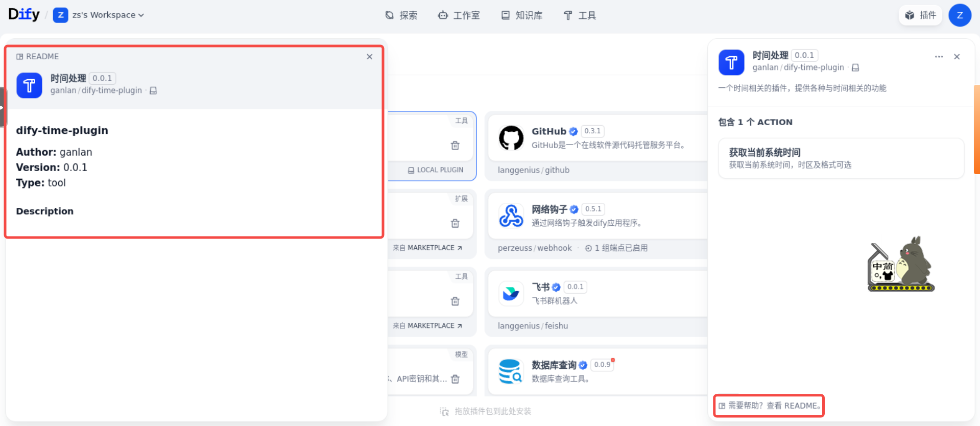Close the 时间处理 detail panel
Viewport: 980px width, 426px height.
(957, 57)
